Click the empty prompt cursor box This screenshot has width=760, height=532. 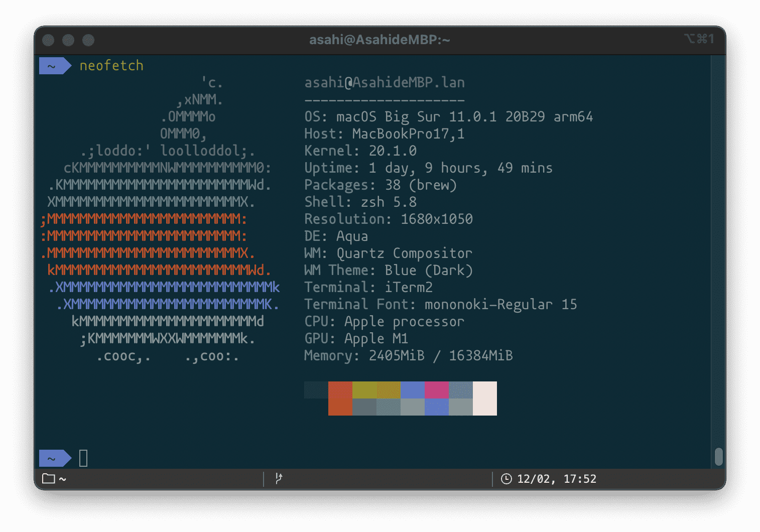[83, 458]
